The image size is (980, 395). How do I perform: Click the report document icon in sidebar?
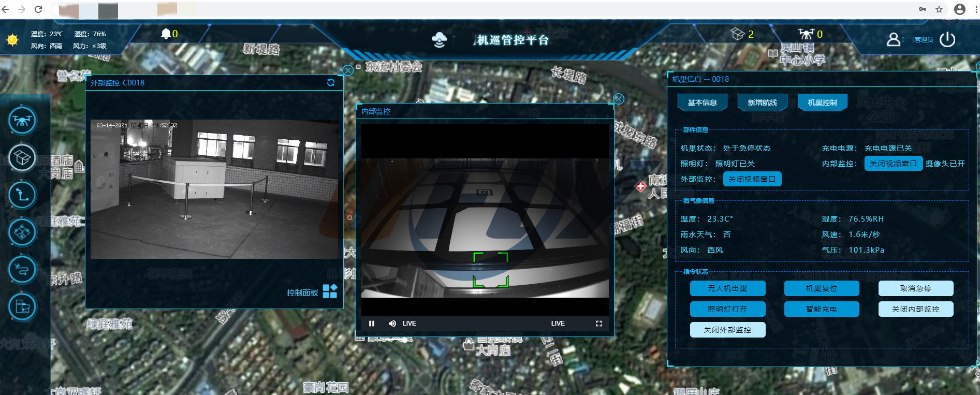pyautogui.click(x=22, y=306)
